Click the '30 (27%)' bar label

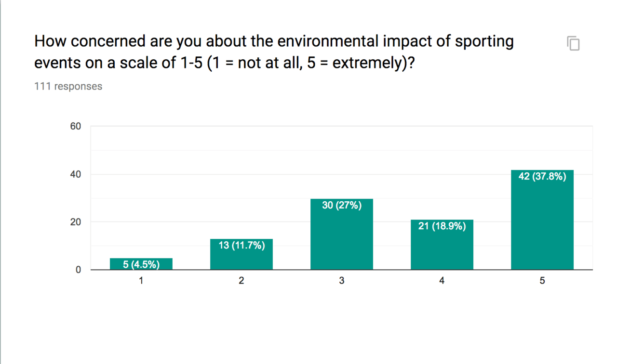[342, 206]
